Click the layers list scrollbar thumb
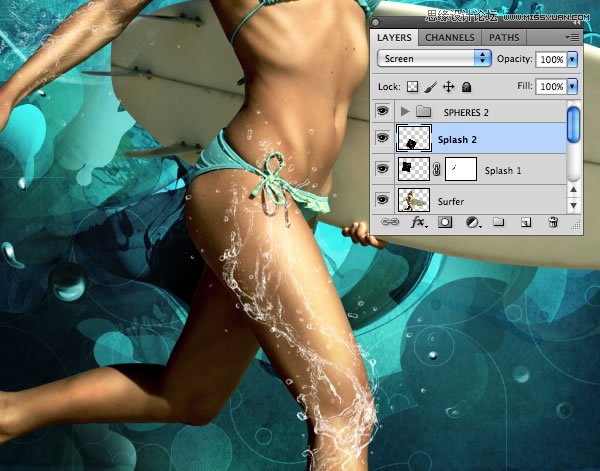Screen dimensions: 600x471 tap(573, 125)
